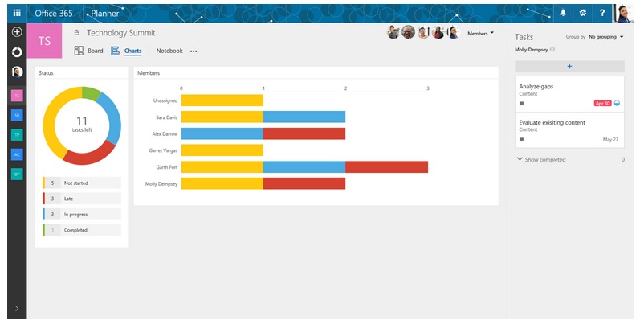Open the Evaluate exisiting content task card
The width and height of the screenshot is (644, 324).
569,130
